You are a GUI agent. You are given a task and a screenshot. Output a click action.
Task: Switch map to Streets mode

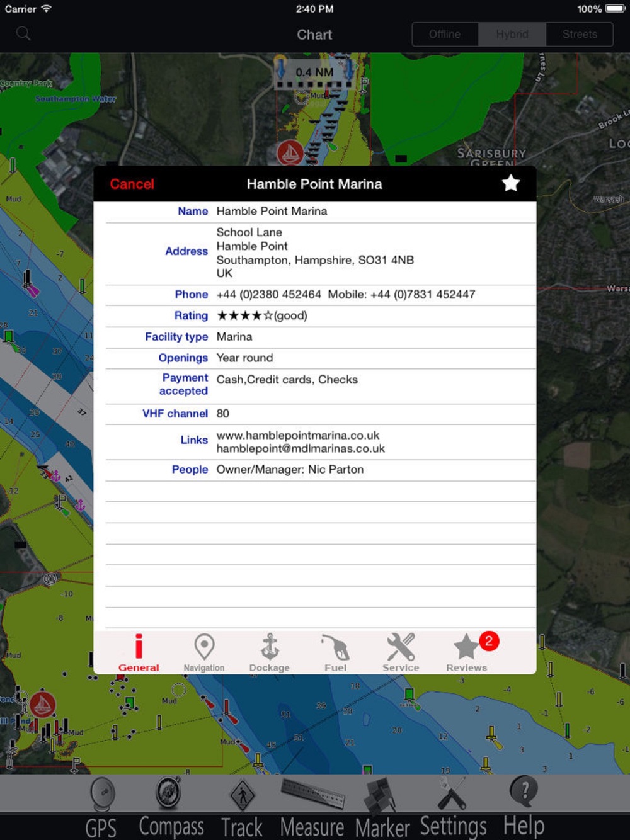[x=580, y=35]
